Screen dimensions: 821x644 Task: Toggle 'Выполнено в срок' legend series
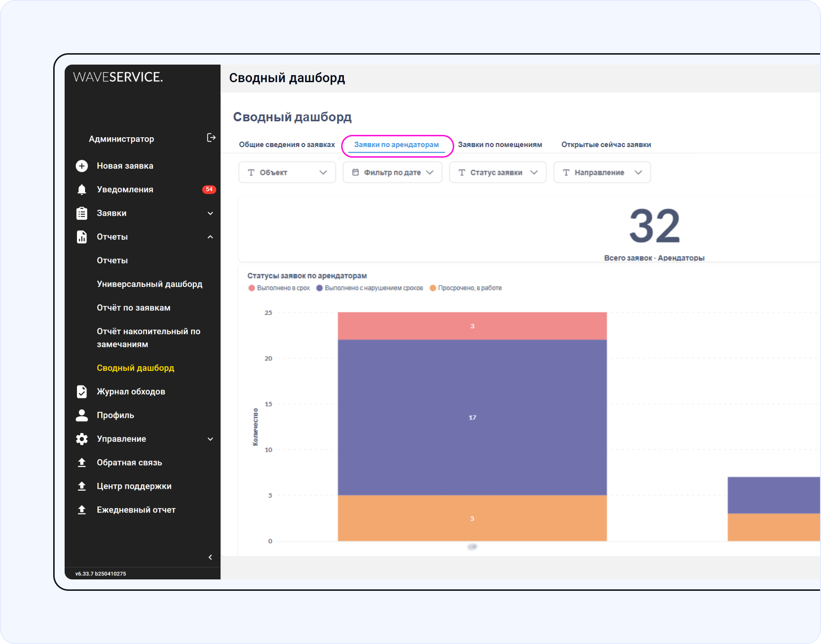point(279,288)
